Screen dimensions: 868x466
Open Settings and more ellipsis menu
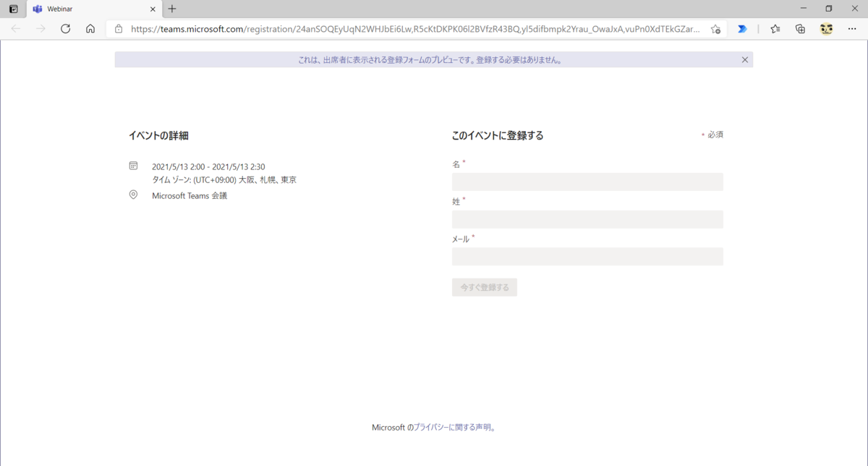(852, 29)
